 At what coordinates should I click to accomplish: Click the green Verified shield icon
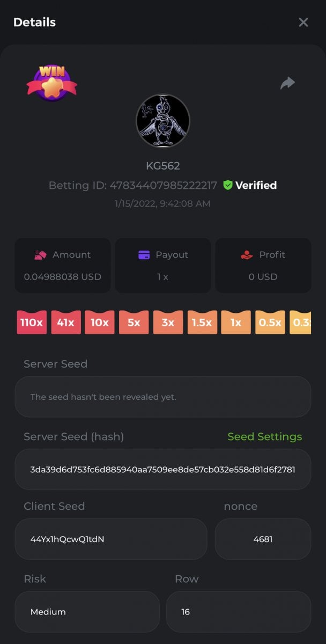(228, 185)
